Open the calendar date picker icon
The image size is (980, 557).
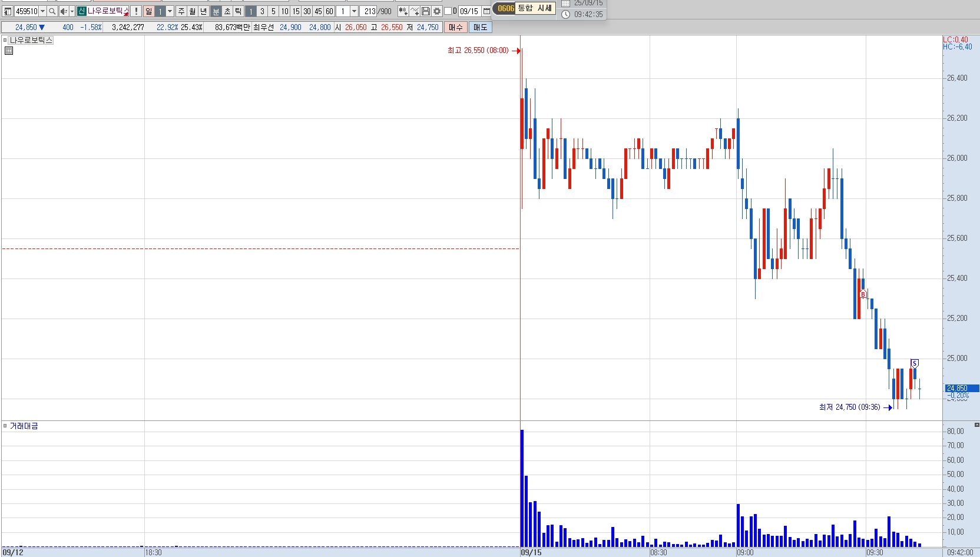(x=486, y=11)
